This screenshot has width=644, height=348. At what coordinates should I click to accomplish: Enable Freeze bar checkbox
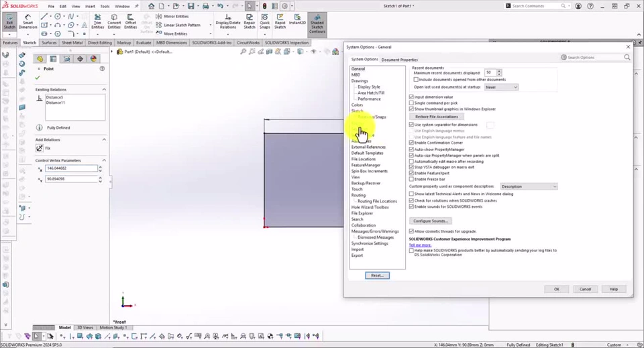pos(411,179)
